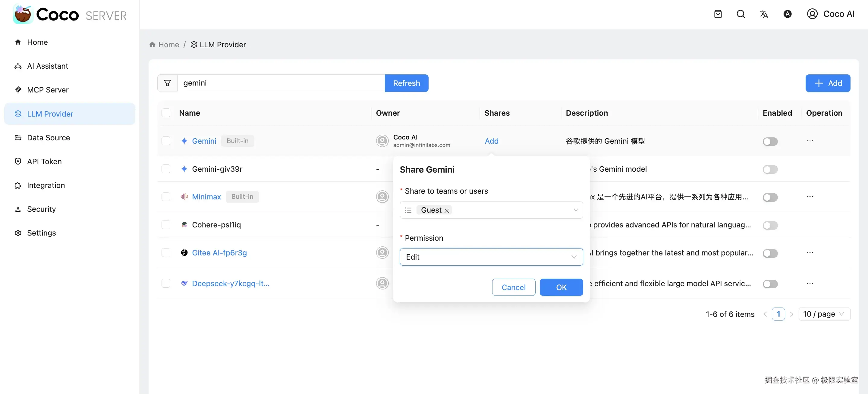Open MCP Server sidebar item
The width and height of the screenshot is (868, 394).
tap(48, 90)
